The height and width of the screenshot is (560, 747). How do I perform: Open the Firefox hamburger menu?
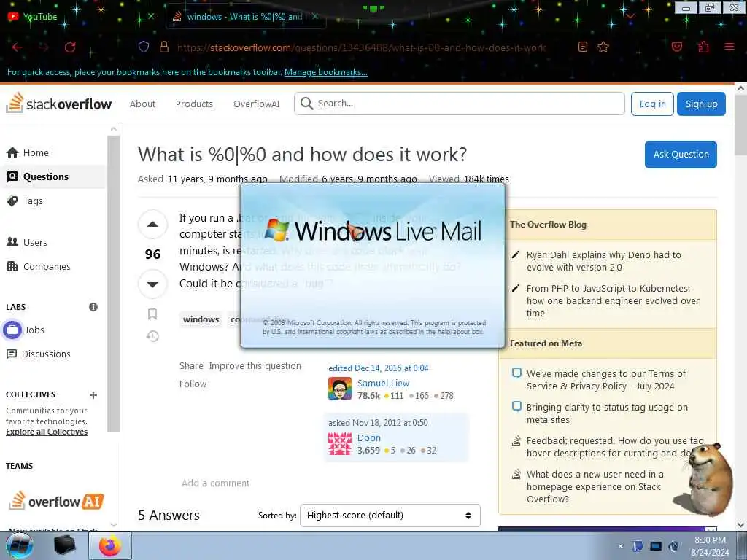729,47
